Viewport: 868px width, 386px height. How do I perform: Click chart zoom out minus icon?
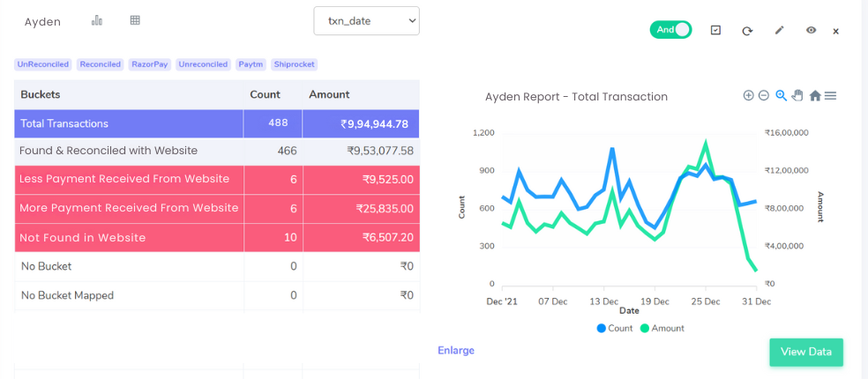click(764, 96)
